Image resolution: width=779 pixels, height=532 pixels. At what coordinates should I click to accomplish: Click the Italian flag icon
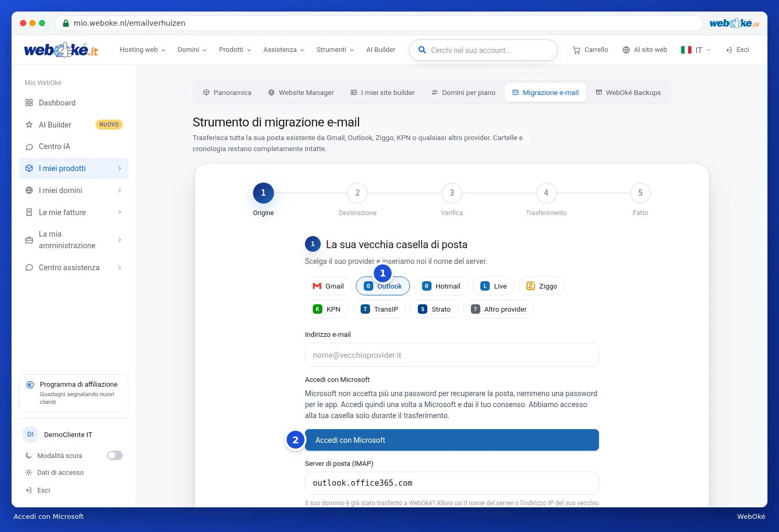click(686, 50)
